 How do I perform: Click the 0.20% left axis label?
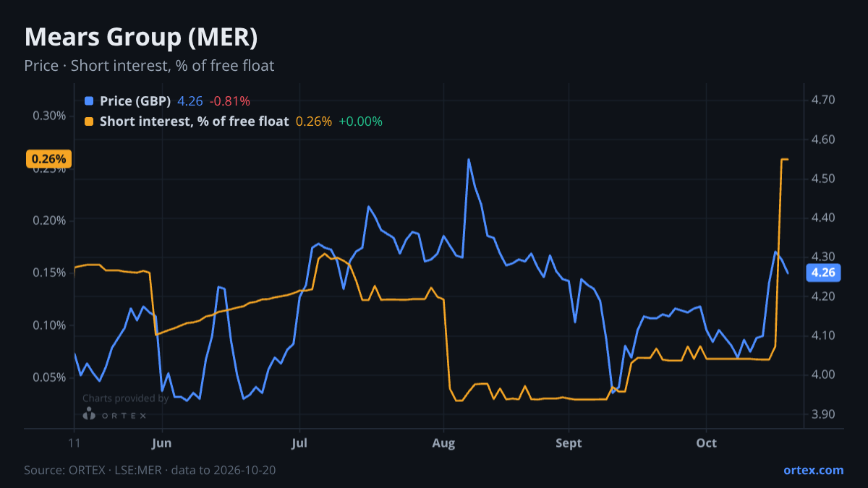(x=50, y=221)
